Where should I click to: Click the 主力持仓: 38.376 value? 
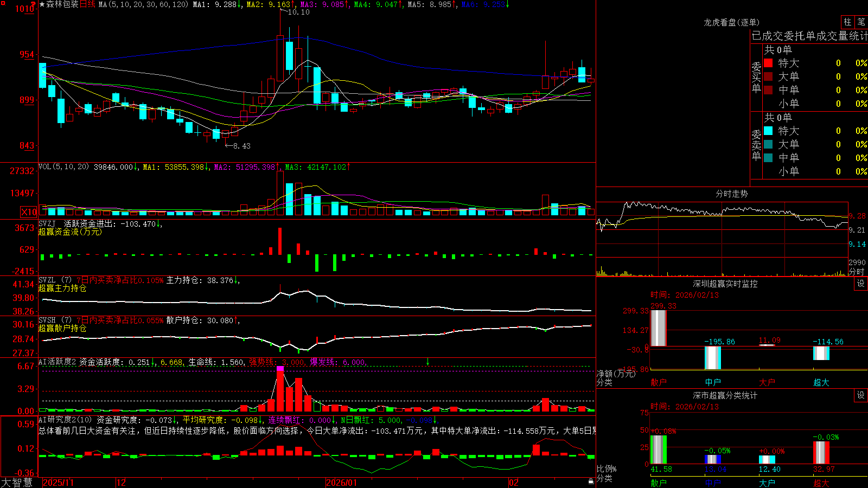(x=200, y=280)
